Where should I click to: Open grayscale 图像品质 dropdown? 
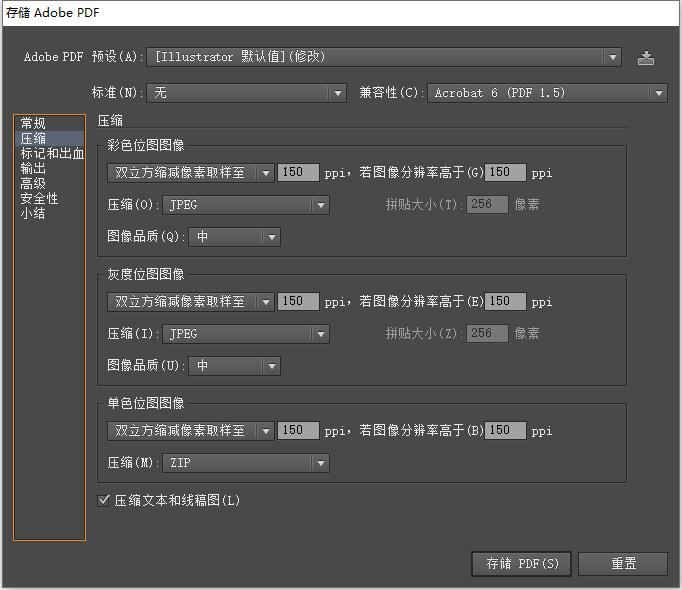234,366
